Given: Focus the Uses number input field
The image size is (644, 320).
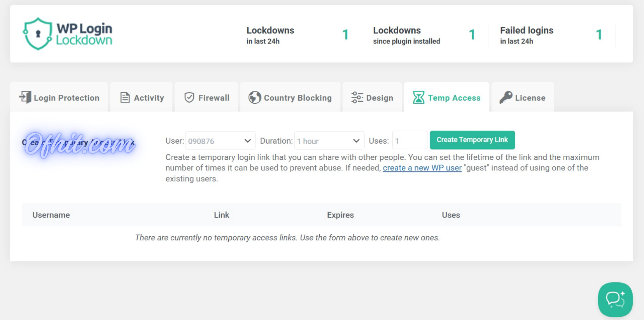Looking at the screenshot, I should 409,141.
